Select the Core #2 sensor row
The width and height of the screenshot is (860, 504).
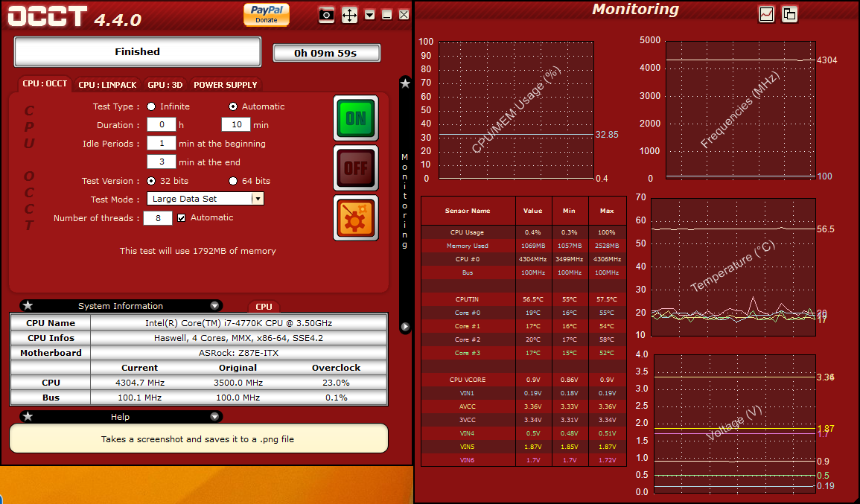click(523, 339)
